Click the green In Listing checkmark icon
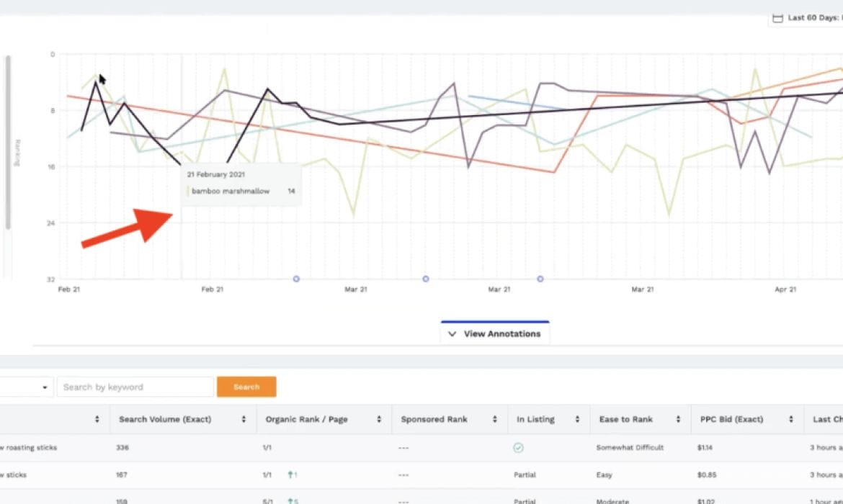This screenshot has width=843, height=504. coord(518,448)
